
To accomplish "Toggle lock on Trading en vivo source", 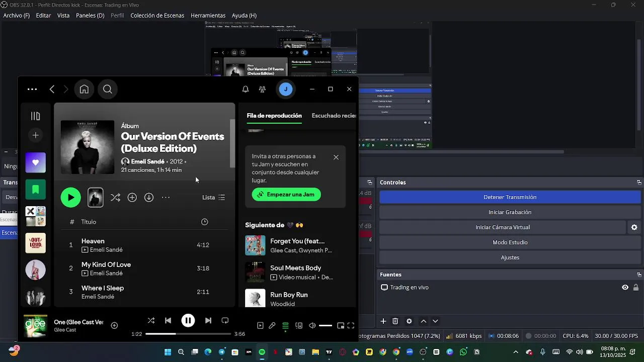I will tap(636, 288).
